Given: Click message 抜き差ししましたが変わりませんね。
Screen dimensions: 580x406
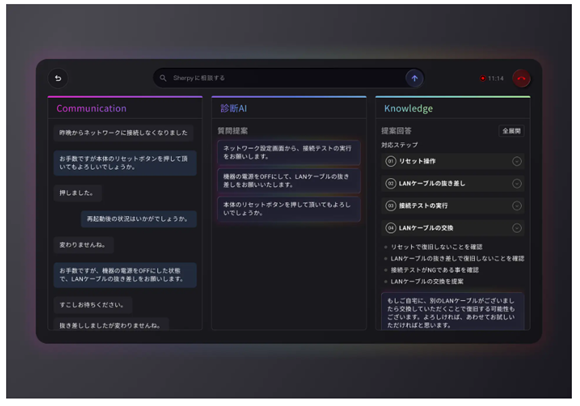Looking at the screenshot, I should [x=111, y=324].
